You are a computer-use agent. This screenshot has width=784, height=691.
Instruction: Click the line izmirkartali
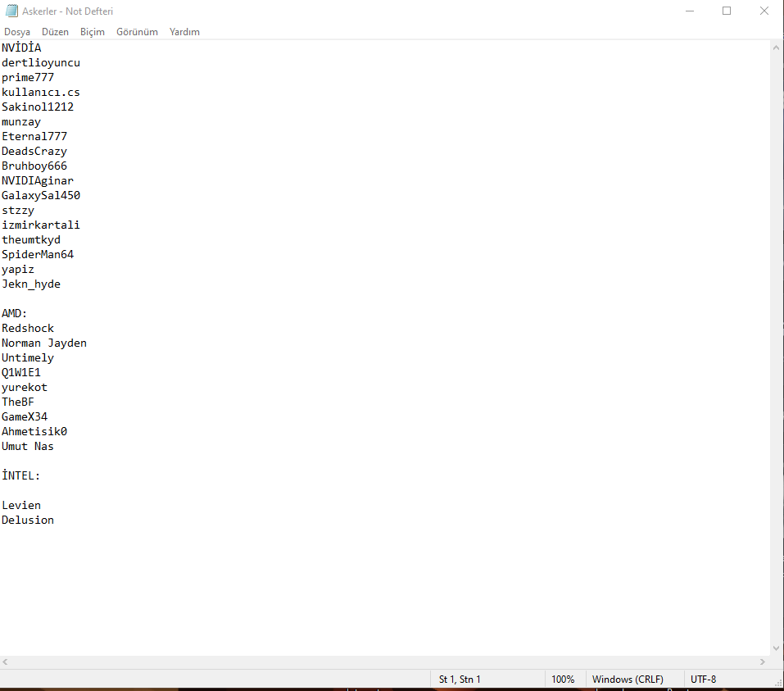point(41,225)
